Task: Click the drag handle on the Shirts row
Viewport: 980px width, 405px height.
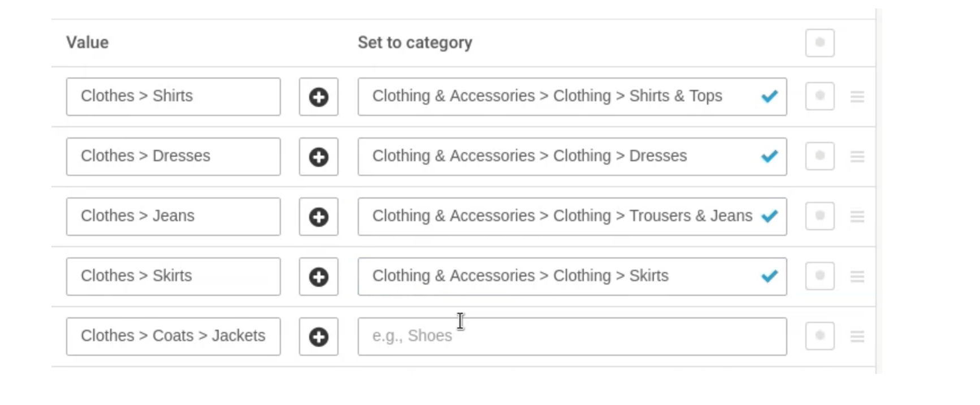Action: pos(858,97)
